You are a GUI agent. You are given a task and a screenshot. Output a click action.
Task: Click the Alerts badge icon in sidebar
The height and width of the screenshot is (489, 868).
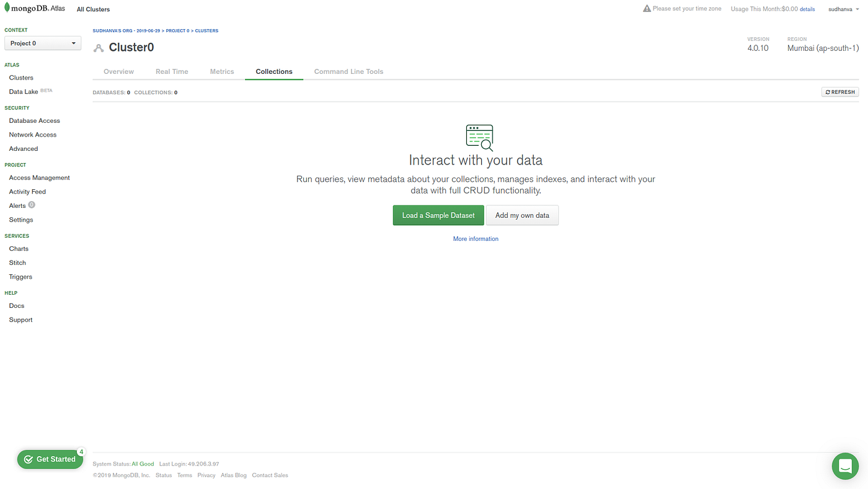[x=31, y=205]
